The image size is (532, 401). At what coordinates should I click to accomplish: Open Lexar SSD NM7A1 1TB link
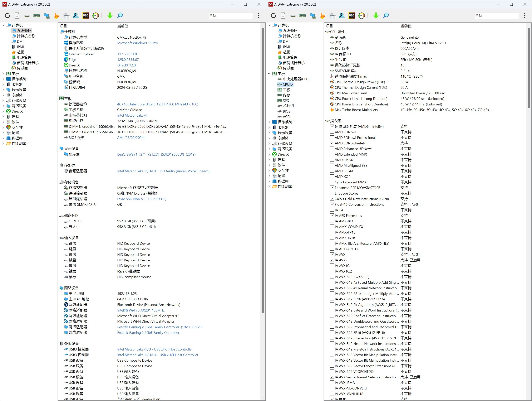tap(141, 199)
